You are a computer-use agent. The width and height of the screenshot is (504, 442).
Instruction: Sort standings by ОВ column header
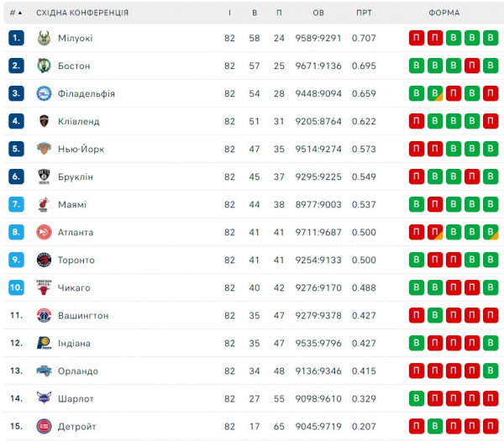(318, 13)
